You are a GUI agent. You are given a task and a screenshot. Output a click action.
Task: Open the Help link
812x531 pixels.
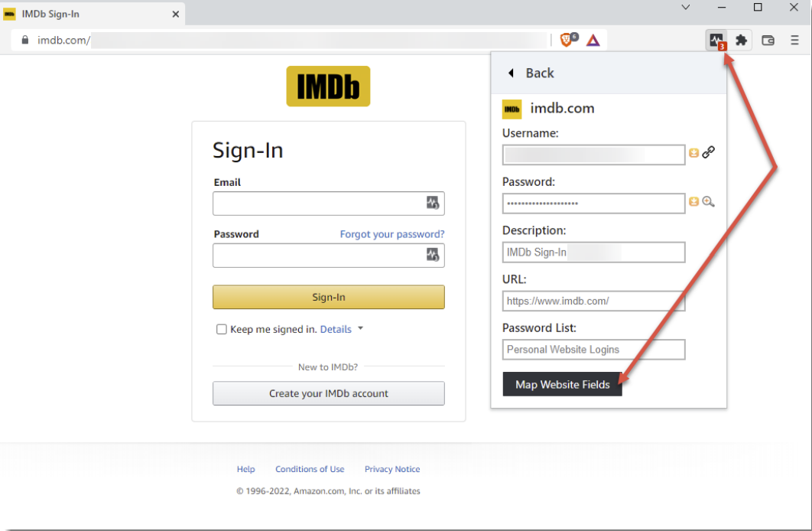246,469
